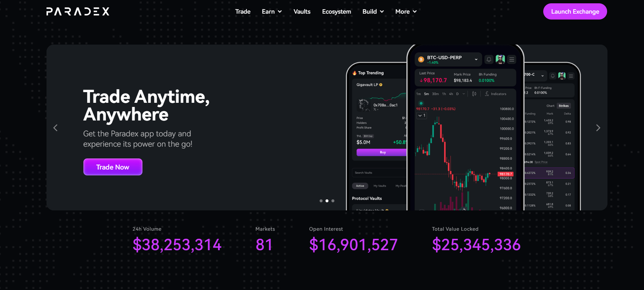Open hamburger menu in BTC-USD-PERP phone header

click(x=512, y=59)
